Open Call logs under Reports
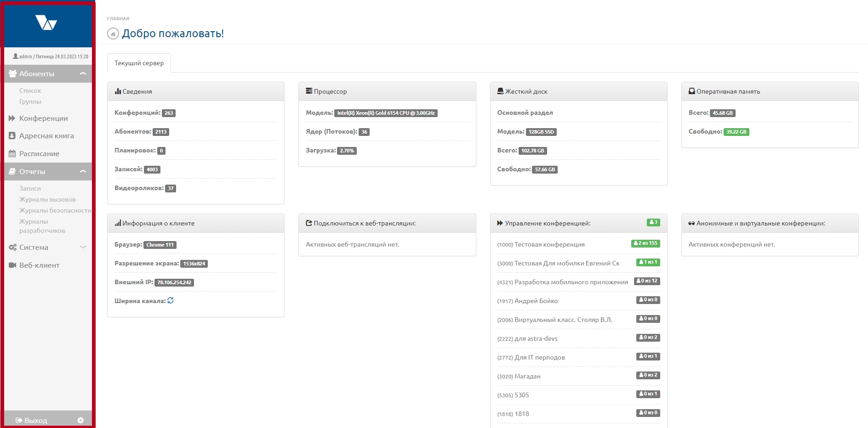The width and height of the screenshot is (868, 428). [x=47, y=199]
